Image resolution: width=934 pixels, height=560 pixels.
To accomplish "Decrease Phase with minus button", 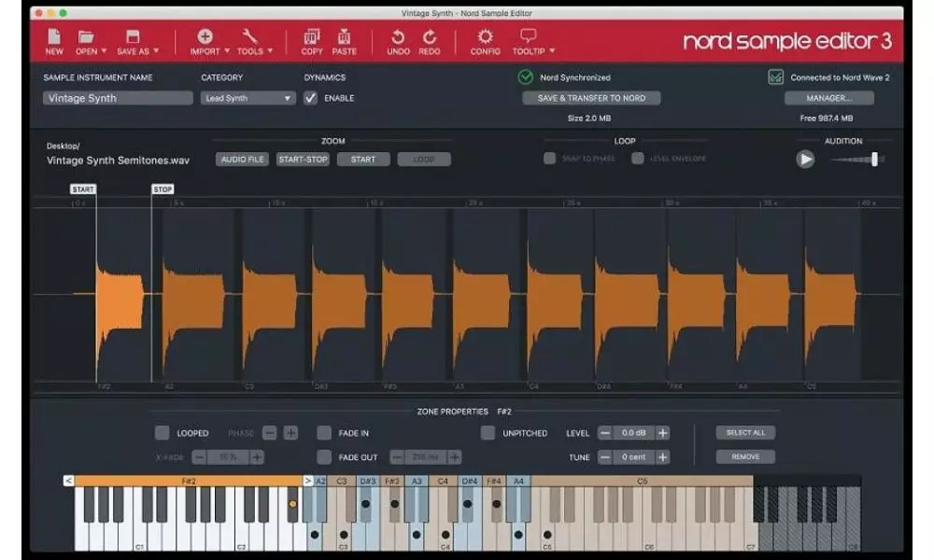I will 269,433.
